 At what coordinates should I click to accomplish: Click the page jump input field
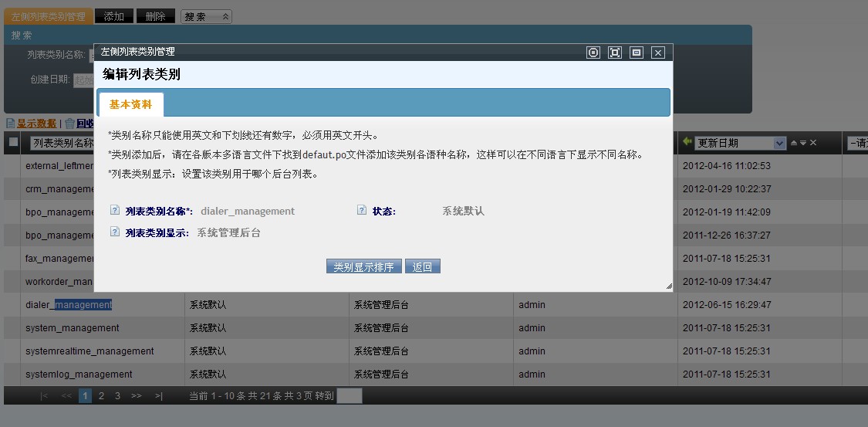pos(349,396)
